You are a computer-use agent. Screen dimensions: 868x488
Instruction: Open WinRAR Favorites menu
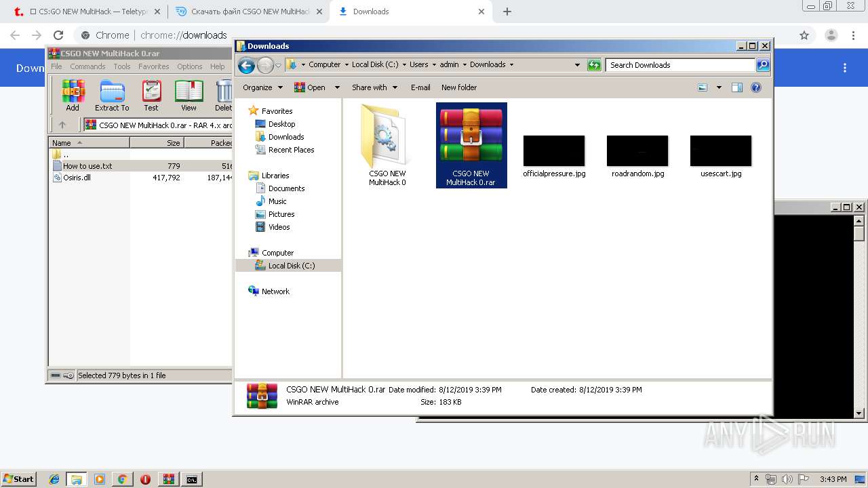pyautogui.click(x=154, y=66)
